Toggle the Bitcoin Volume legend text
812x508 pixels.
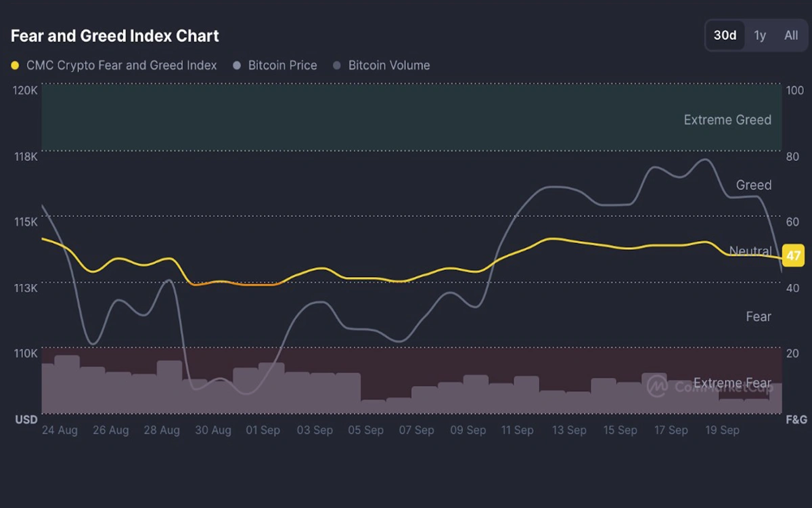pyautogui.click(x=388, y=66)
